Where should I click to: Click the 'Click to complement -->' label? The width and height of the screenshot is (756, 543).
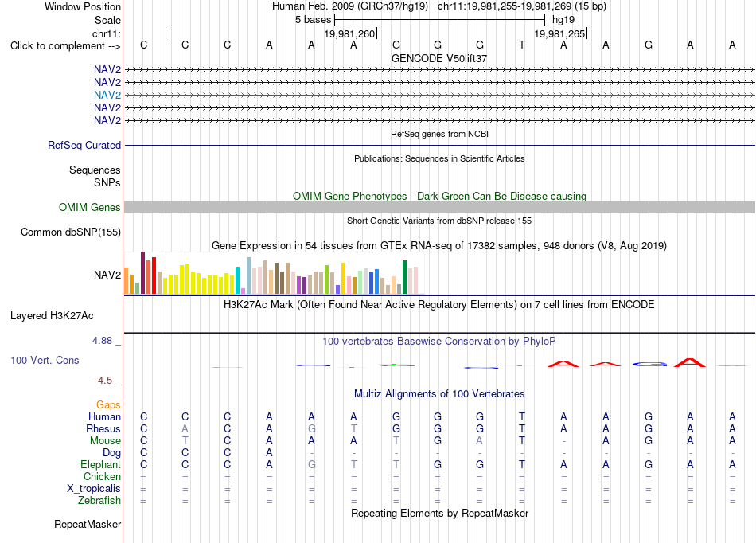click(x=65, y=46)
